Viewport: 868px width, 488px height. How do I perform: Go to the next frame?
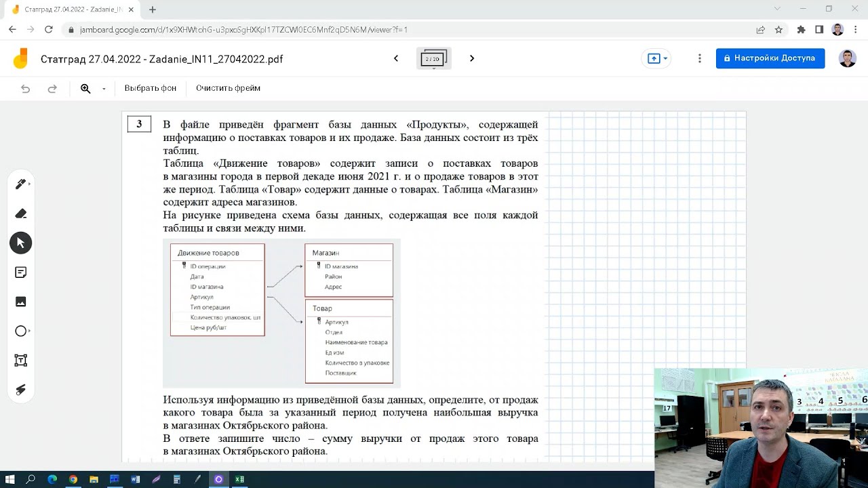tap(472, 58)
